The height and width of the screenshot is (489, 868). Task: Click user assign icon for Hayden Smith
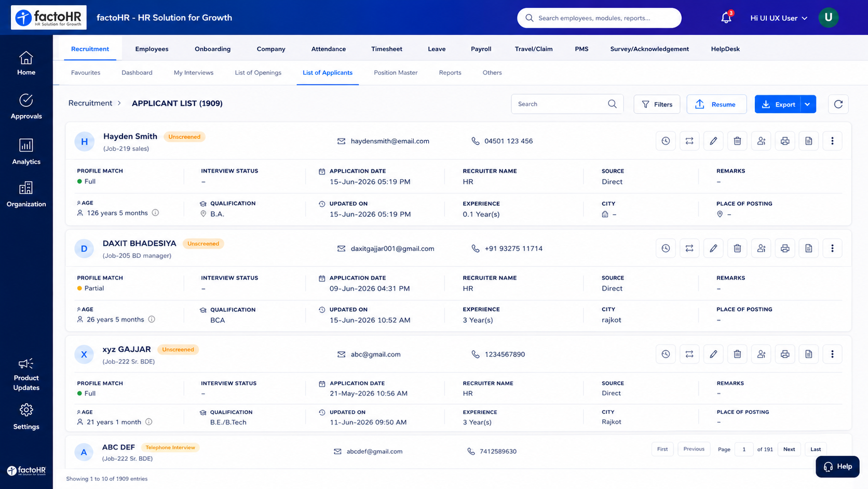pyautogui.click(x=761, y=141)
